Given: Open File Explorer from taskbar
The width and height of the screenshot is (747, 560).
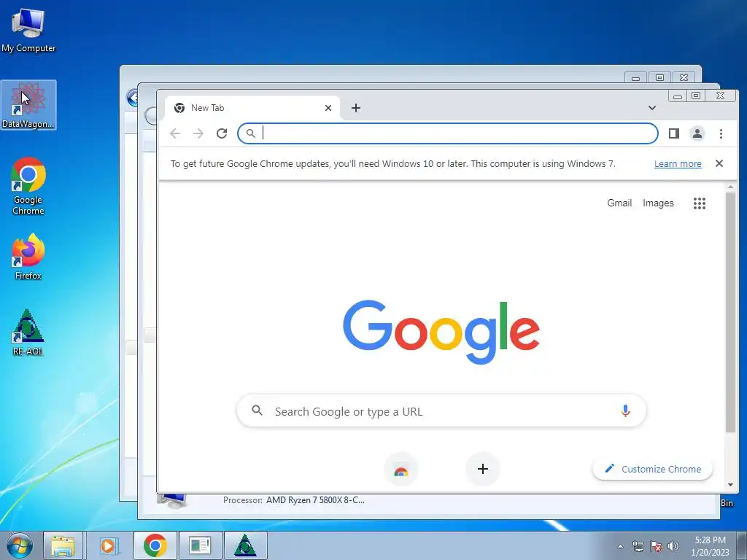Looking at the screenshot, I should (x=63, y=545).
